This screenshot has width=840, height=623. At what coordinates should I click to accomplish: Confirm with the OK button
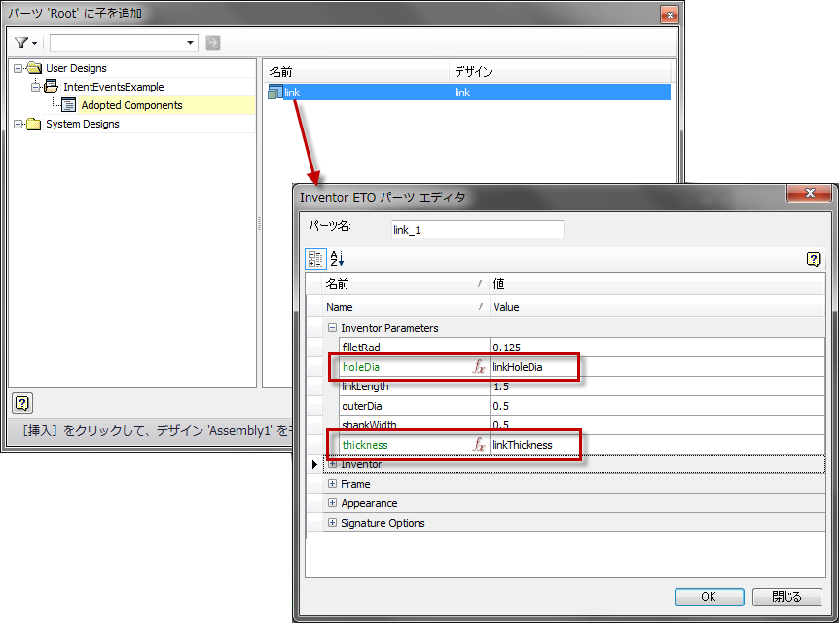(x=709, y=596)
